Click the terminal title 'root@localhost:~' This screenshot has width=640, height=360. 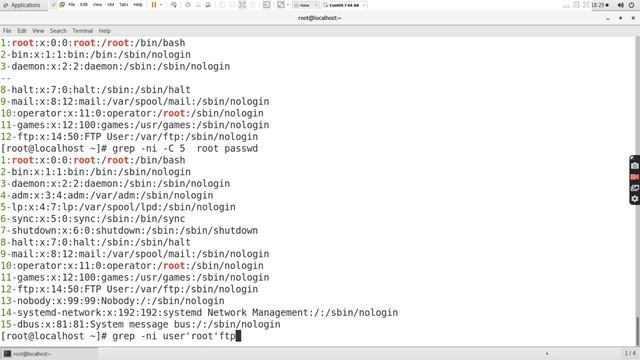click(x=320, y=18)
